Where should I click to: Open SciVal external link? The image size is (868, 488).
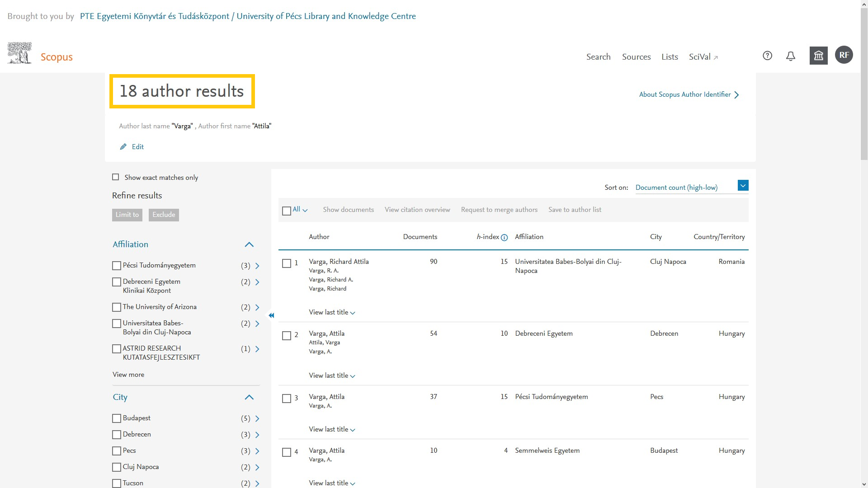pos(703,57)
